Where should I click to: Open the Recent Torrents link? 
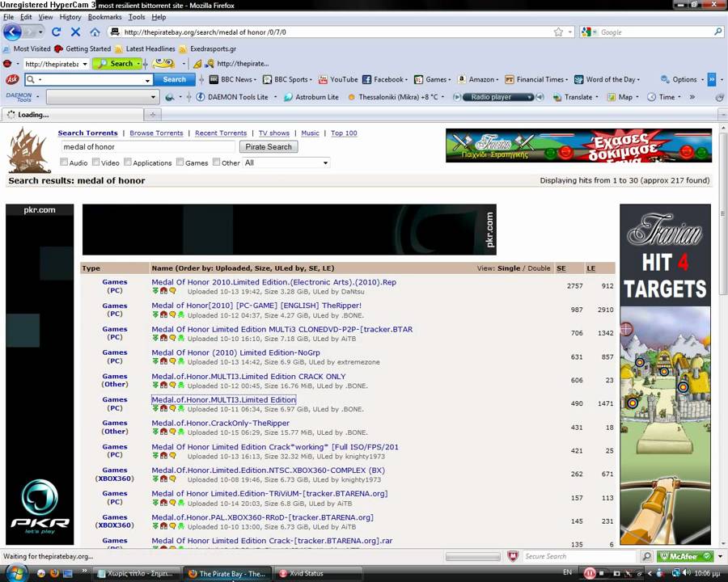click(221, 133)
